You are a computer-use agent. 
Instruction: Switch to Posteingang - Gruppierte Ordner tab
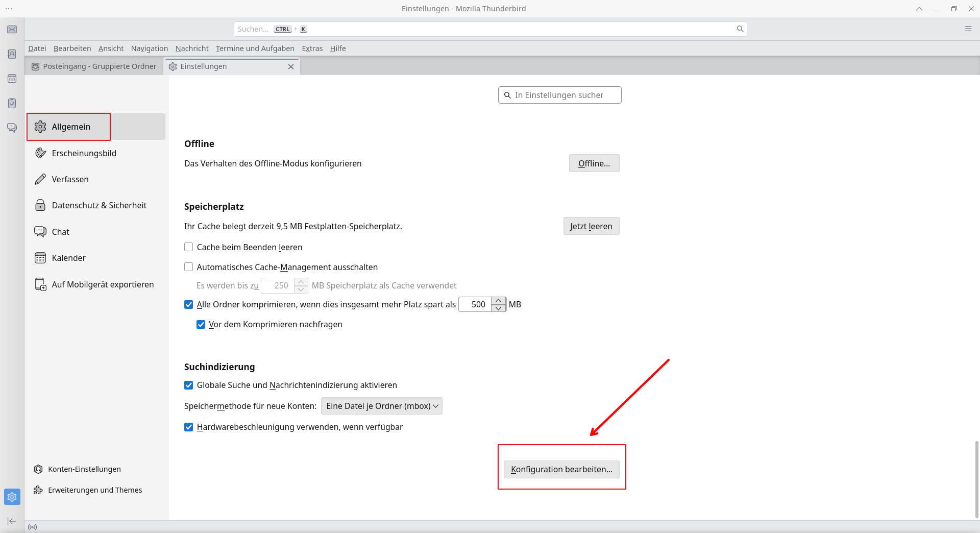(94, 67)
